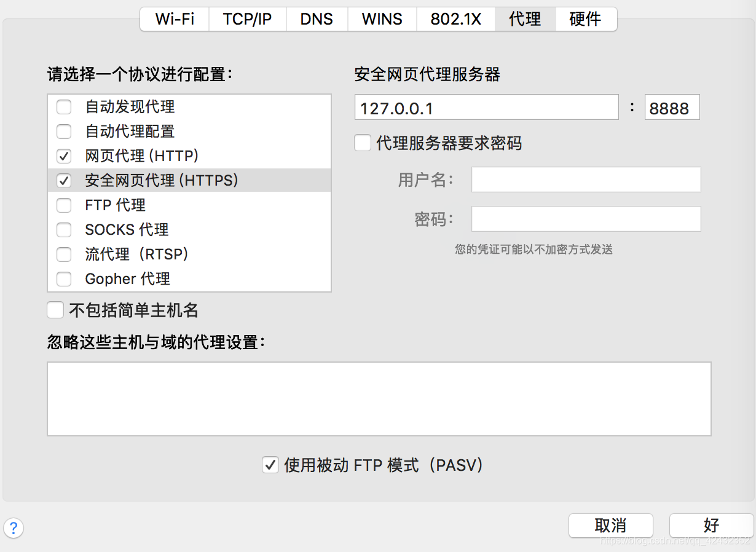
Task: Enable the 自动代理配置 checkbox
Action: tap(64, 132)
